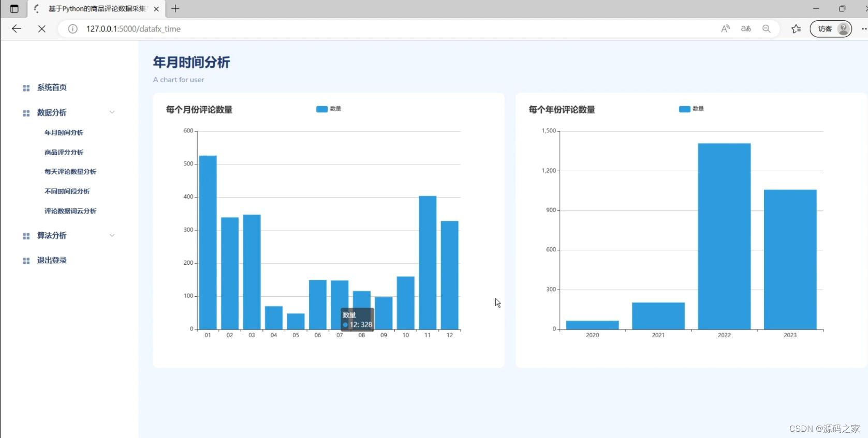The image size is (868, 438).
Task: Click the month 11 bar
Action: pyautogui.click(x=428, y=262)
